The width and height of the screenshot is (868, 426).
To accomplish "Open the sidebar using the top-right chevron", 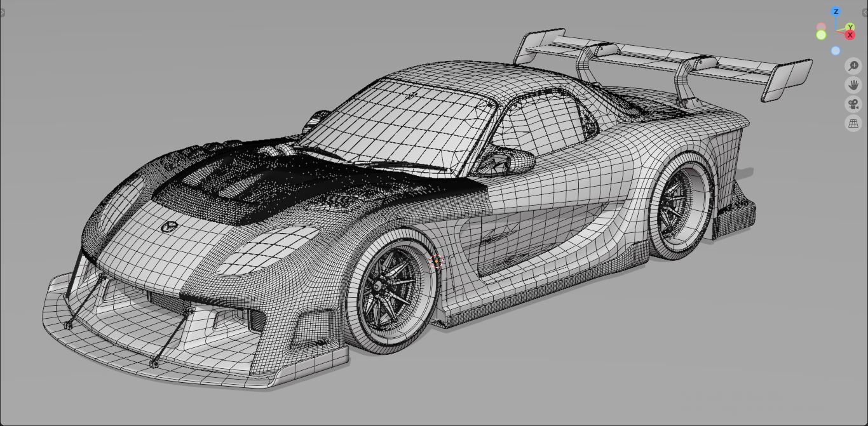I will pyautogui.click(x=864, y=12).
